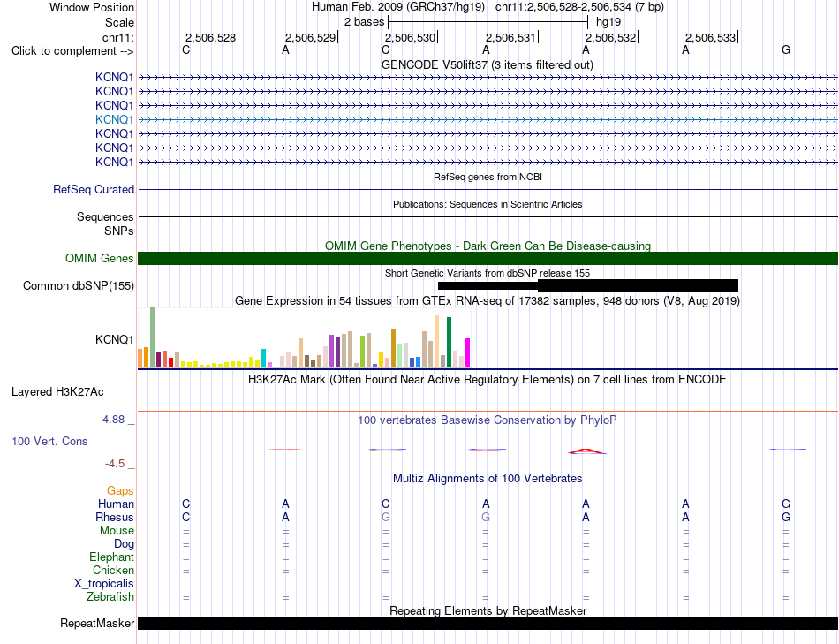Click the black RepeatMasker element bar
This screenshot has height=644, width=839.
click(x=488, y=623)
